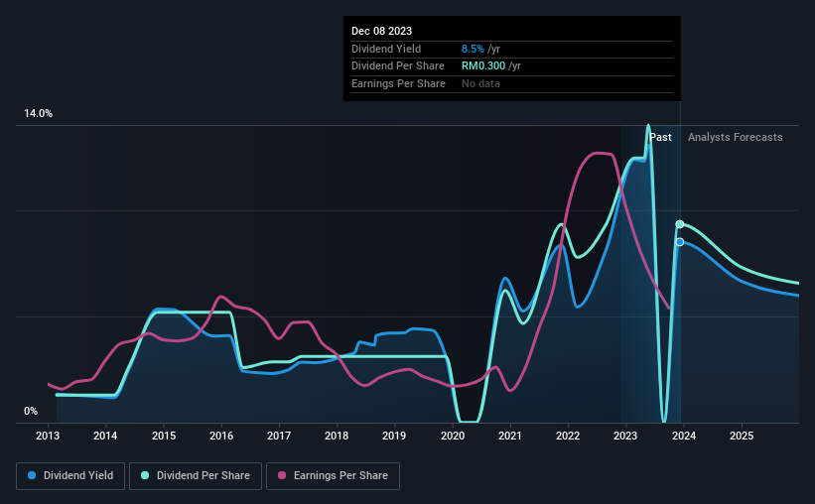Click the 2020 year label on axis
The height and width of the screenshot is (504, 815).
point(453,436)
